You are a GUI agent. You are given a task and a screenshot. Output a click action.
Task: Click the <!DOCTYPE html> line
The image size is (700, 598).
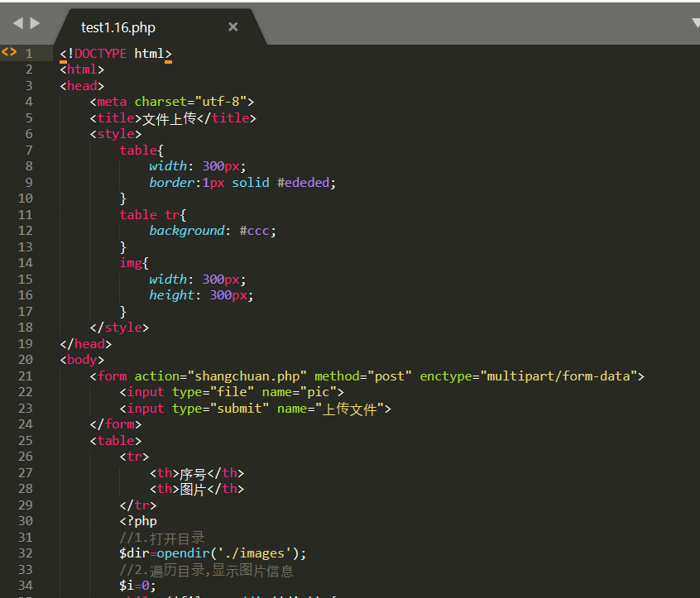tap(116, 54)
